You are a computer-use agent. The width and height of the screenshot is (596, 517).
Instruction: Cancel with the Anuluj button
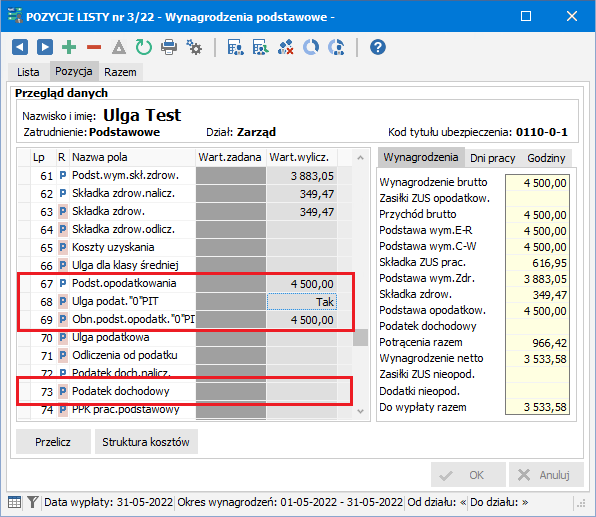pyautogui.click(x=546, y=475)
